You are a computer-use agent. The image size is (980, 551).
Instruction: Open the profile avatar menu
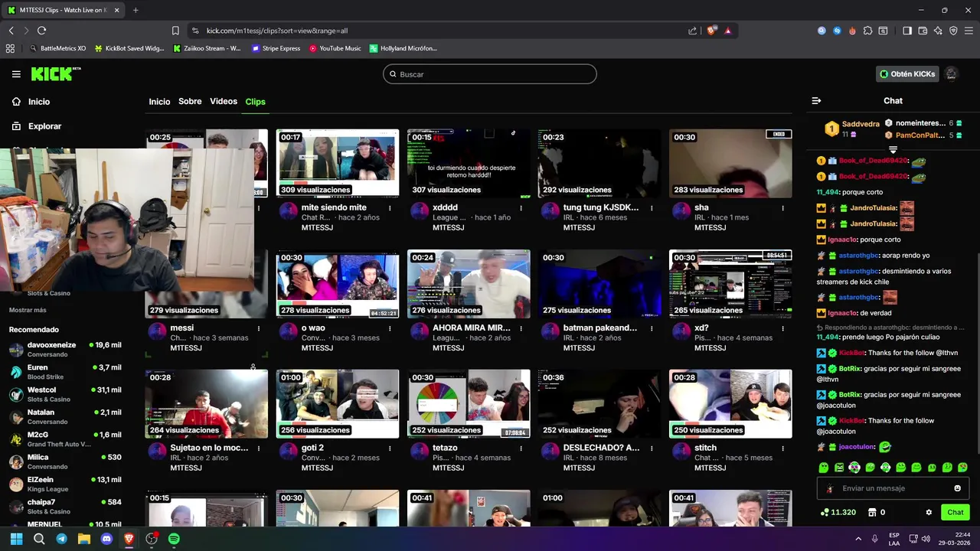pyautogui.click(x=952, y=74)
